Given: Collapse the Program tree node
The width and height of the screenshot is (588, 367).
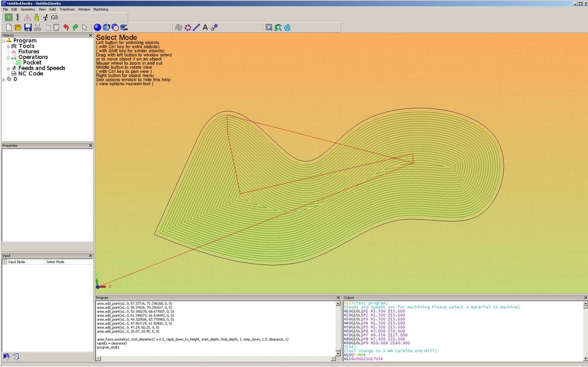Looking at the screenshot, I should click(x=3, y=41).
